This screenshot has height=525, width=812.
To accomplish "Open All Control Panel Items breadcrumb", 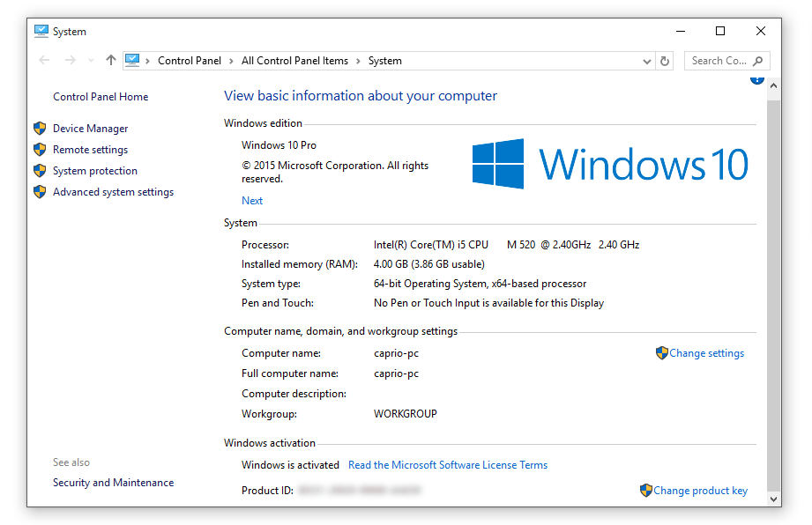I will click(x=294, y=61).
